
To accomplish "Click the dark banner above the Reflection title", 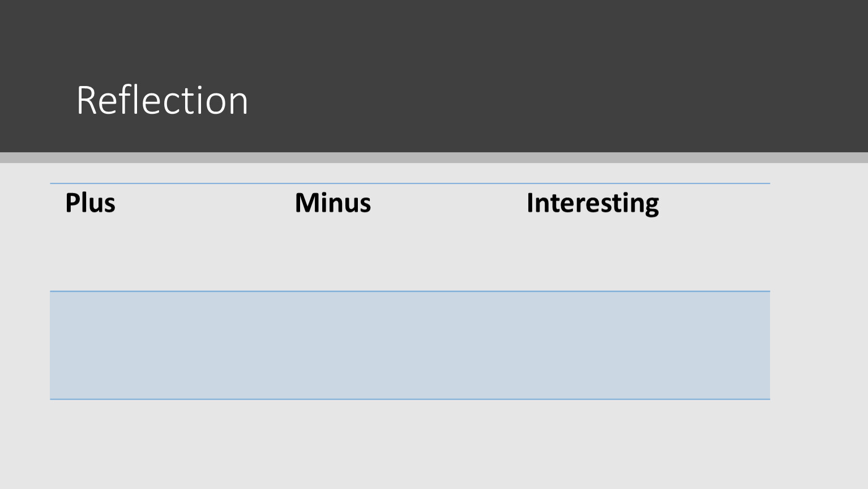I will tap(163, 34).
